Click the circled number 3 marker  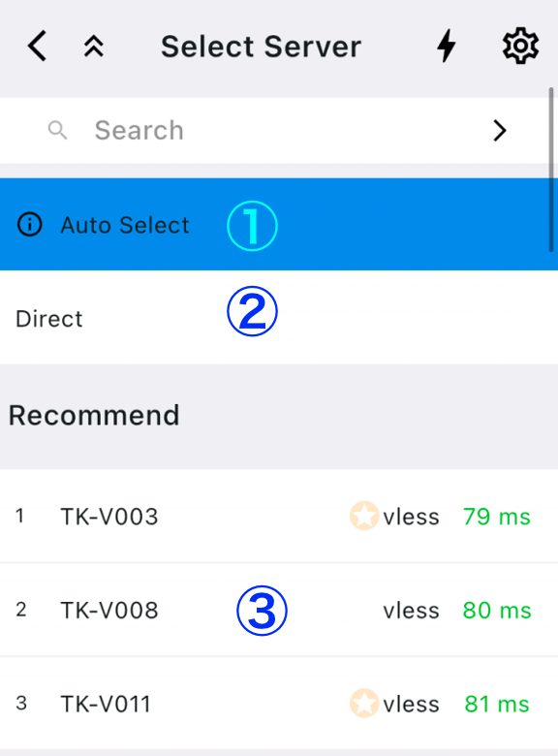(x=262, y=611)
